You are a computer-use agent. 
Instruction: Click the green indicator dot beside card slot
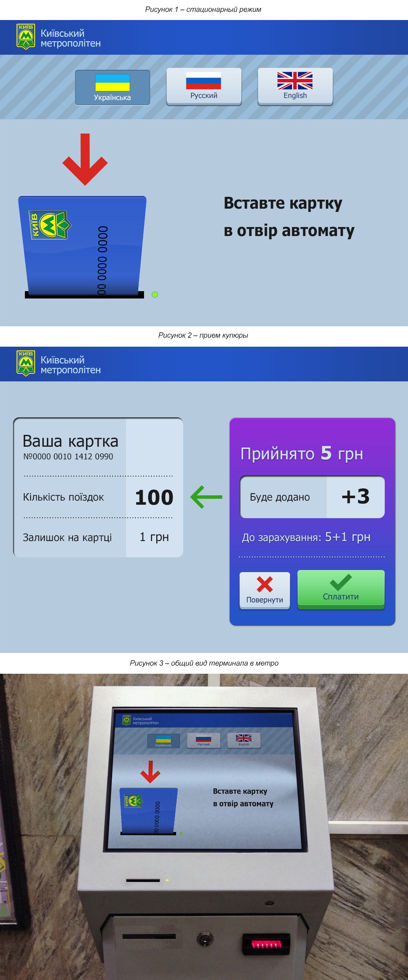155,294
